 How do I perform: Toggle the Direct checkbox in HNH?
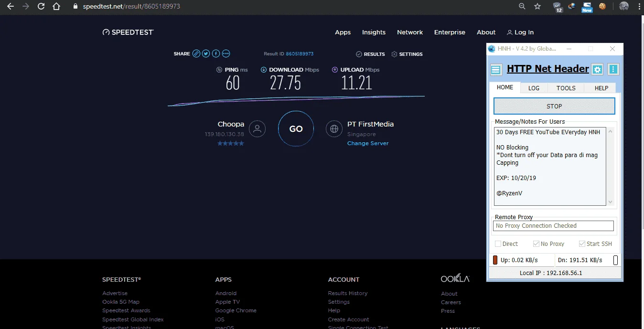pyautogui.click(x=498, y=244)
